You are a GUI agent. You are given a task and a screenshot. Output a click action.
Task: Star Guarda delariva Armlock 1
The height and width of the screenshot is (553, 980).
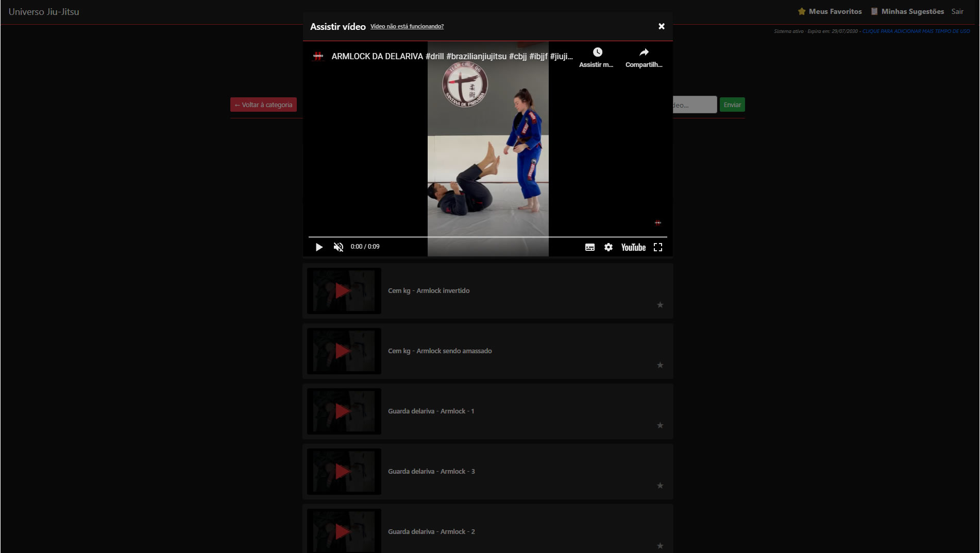660,425
